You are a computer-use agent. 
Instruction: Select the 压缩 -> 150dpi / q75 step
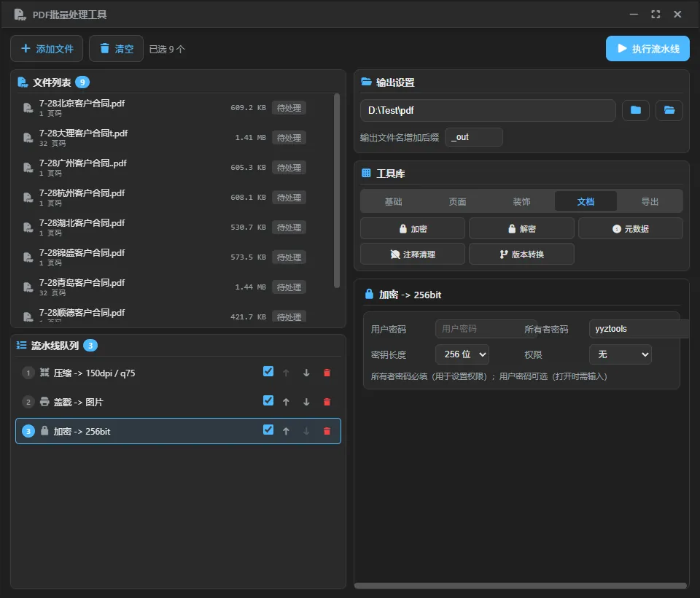click(178, 373)
